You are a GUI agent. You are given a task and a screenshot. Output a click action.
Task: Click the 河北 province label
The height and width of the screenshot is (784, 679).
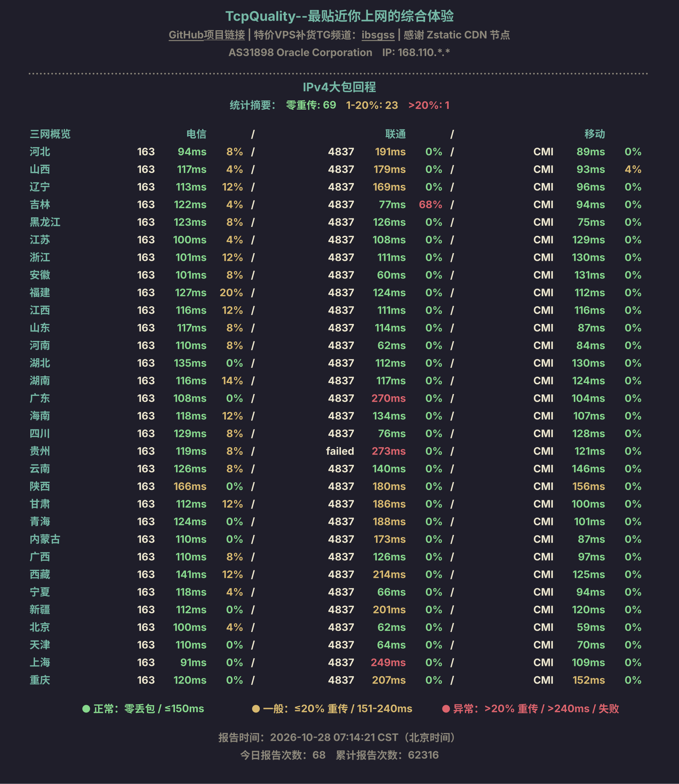(40, 152)
